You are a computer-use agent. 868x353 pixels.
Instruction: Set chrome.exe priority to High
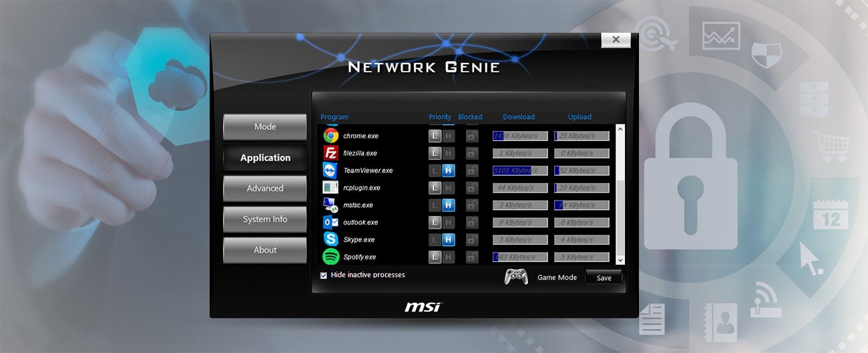click(x=448, y=136)
